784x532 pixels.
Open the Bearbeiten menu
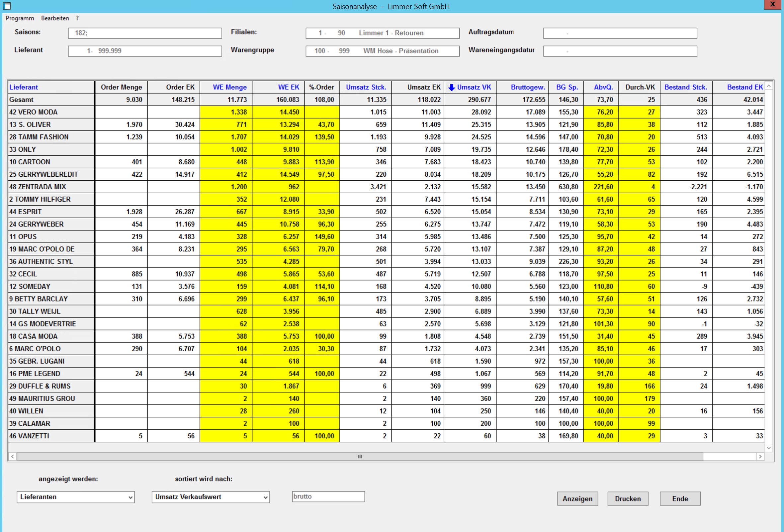tap(55, 18)
